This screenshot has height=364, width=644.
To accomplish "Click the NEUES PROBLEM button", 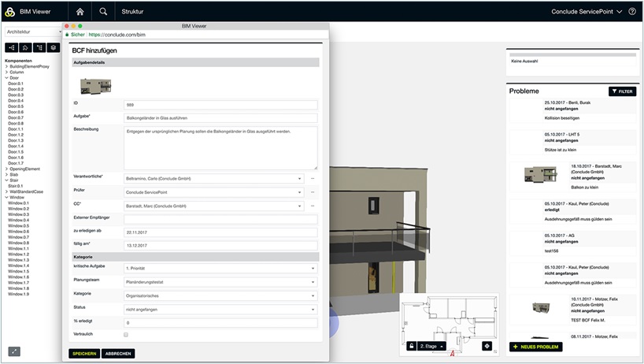I will [536, 347].
